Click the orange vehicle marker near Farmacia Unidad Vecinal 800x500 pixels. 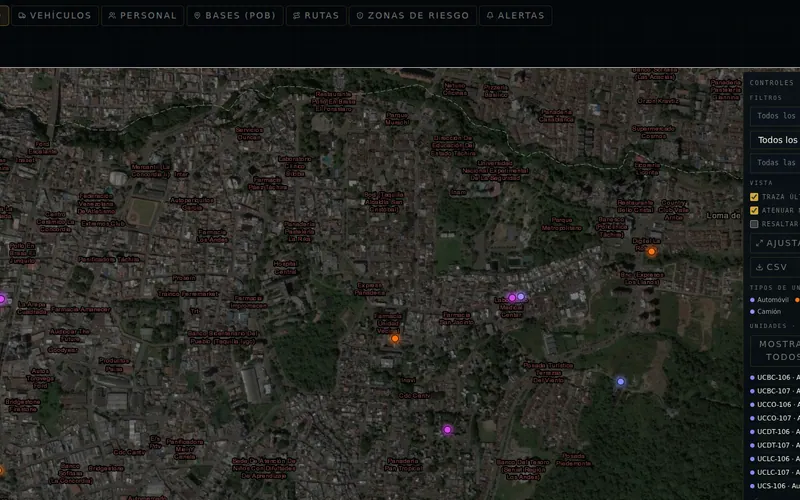click(x=395, y=338)
